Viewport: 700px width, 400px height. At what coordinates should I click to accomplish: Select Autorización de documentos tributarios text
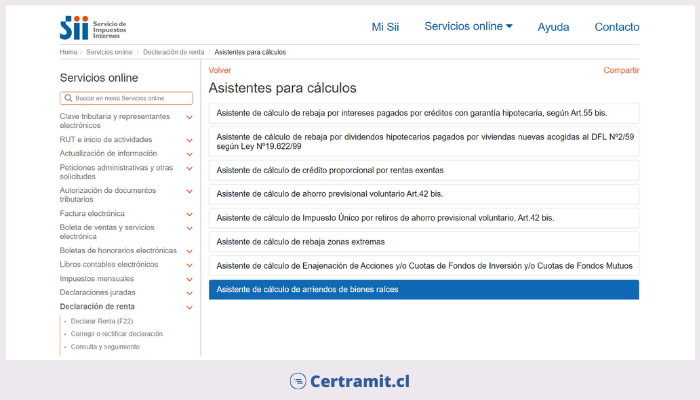[x=108, y=195]
